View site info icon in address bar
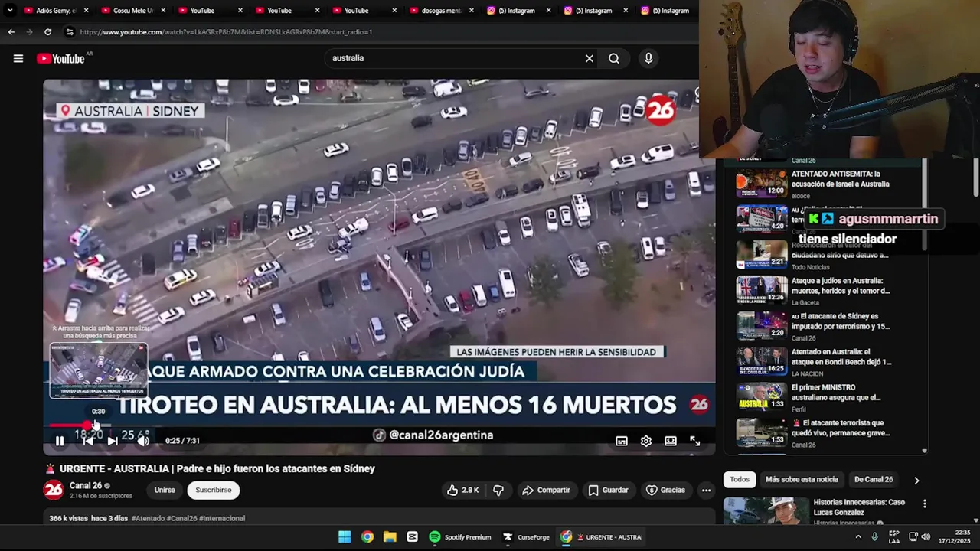 [70, 32]
